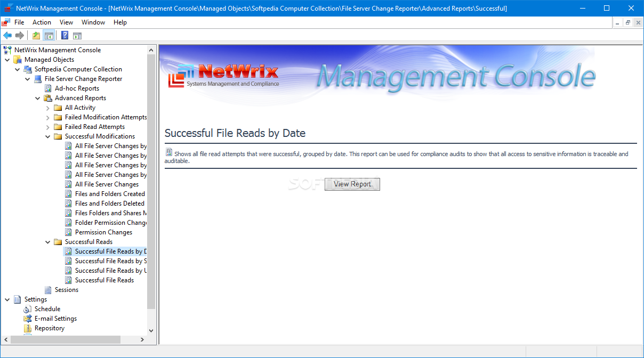Click the Repository icon
The height and width of the screenshot is (358, 644).
point(28,328)
